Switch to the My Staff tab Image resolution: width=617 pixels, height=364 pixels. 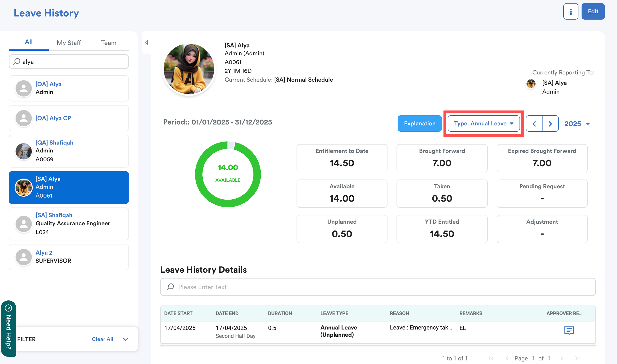coord(69,43)
